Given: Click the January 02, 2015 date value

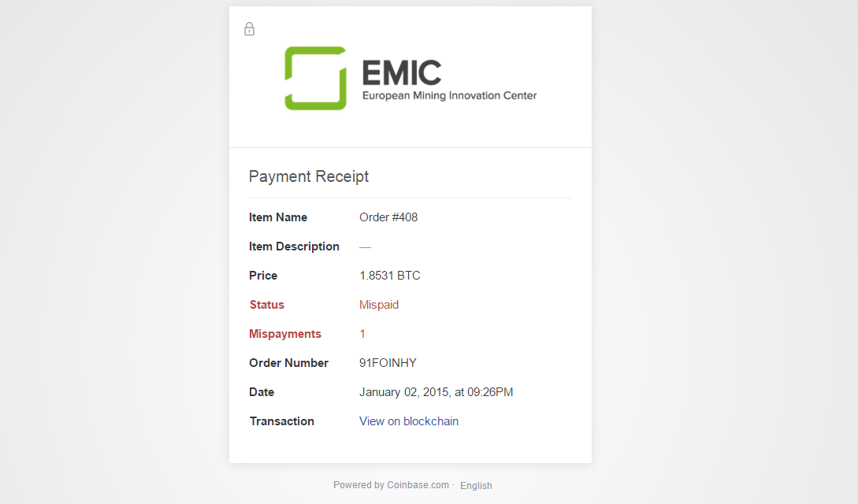Looking at the screenshot, I should tap(436, 392).
